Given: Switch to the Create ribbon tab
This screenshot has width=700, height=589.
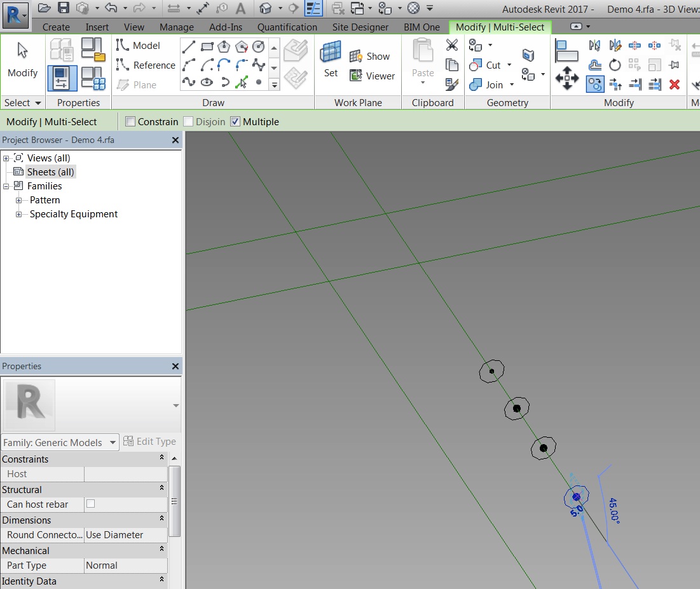Looking at the screenshot, I should tap(56, 27).
